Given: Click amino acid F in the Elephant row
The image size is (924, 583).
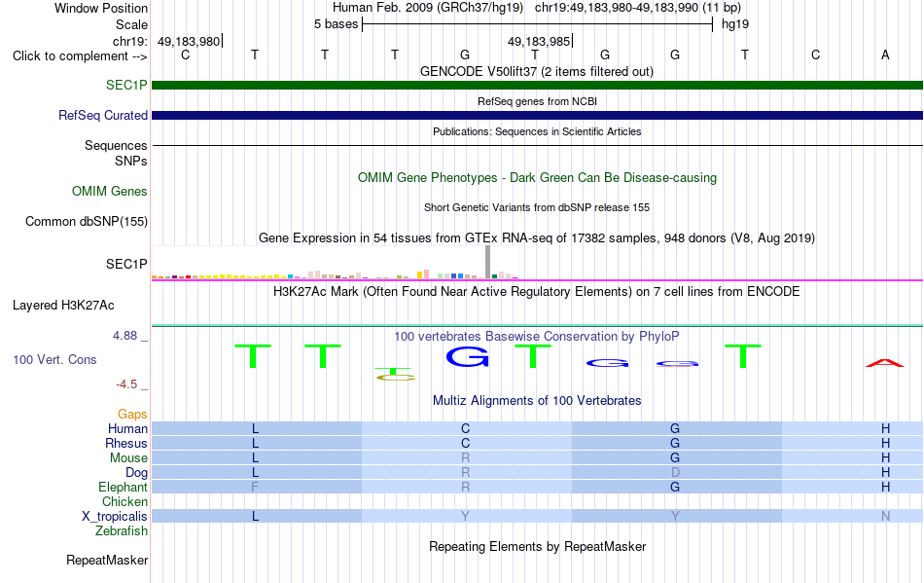Looking at the screenshot, I should (255, 488).
